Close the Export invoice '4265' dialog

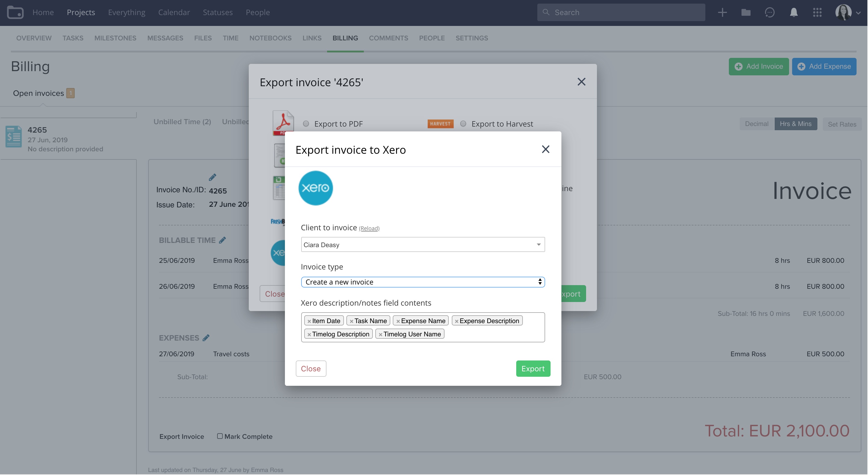581,82
